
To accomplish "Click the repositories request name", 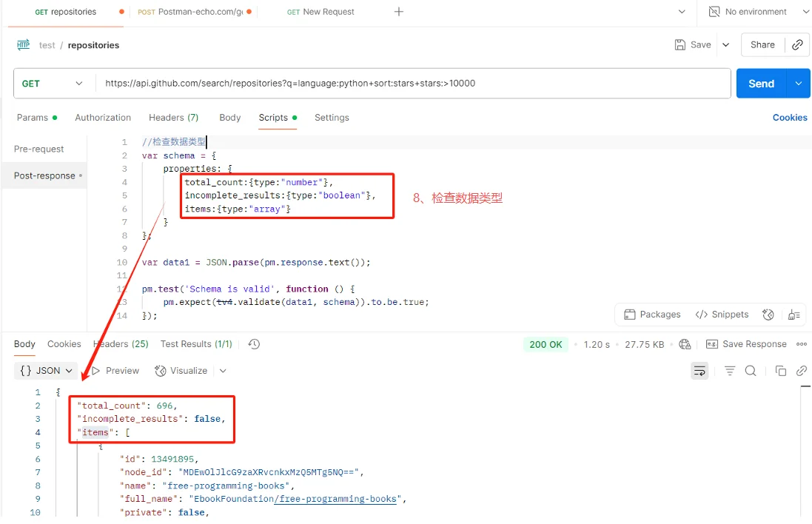I will (93, 46).
